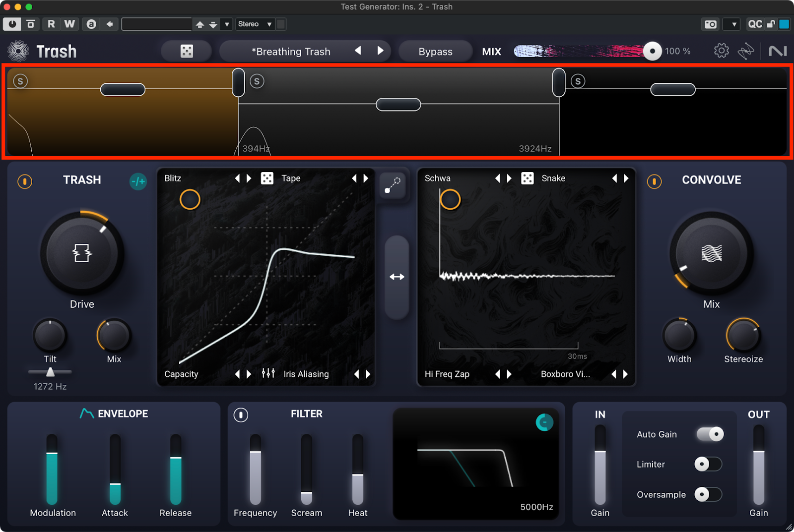This screenshot has height=532, width=794.
Task: Click the lock icon next to QC
Action: [x=771, y=24]
